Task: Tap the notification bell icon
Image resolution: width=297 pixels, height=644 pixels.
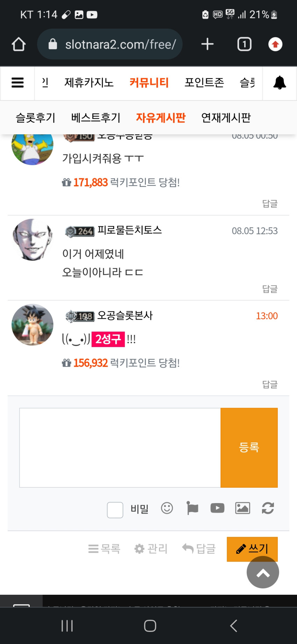Action: click(280, 83)
